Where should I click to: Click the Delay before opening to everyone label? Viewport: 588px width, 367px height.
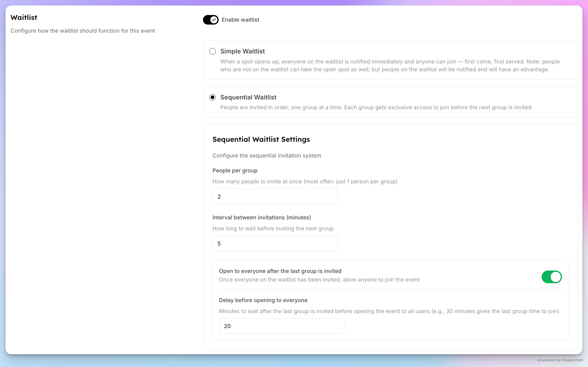coord(263,300)
